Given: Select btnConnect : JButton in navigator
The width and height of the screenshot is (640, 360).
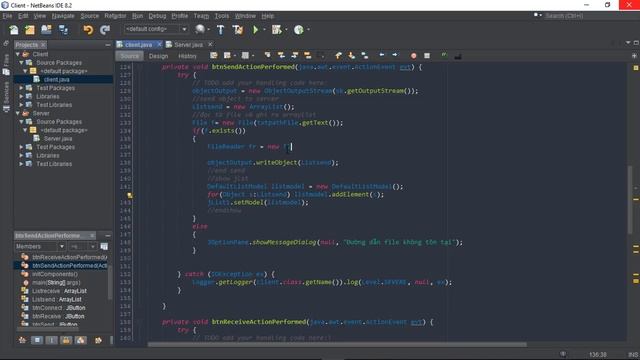Looking at the screenshot, I should [58, 308].
